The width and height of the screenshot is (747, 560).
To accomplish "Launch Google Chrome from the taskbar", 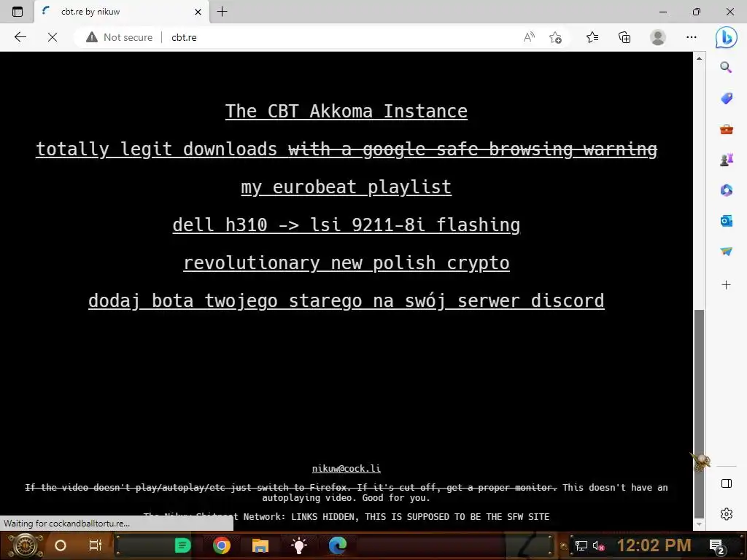I will [x=222, y=545].
